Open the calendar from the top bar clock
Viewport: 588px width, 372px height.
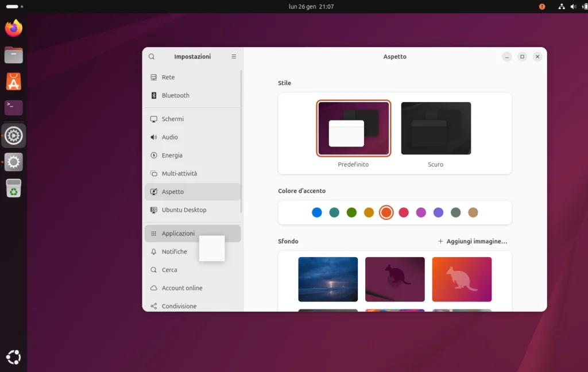[311, 6]
